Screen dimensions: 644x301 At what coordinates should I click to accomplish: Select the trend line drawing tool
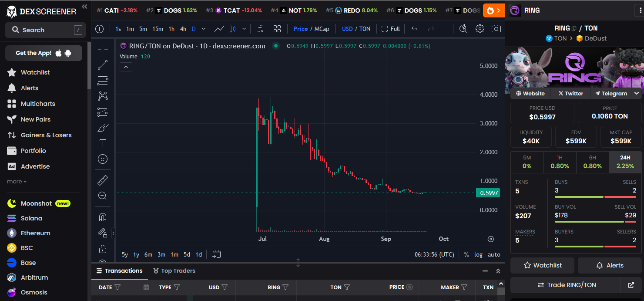[x=103, y=65]
